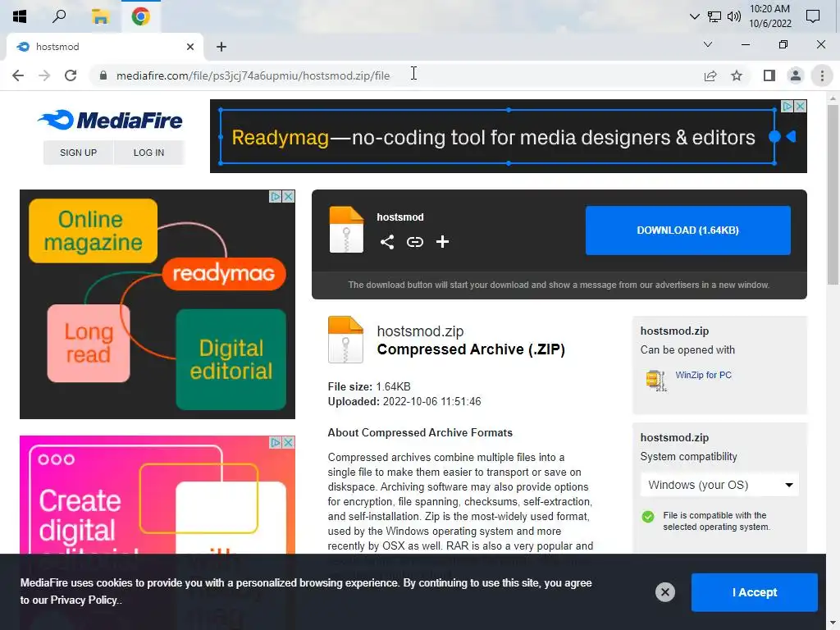Close the top Readymag banner ad
The width and height of the screenshot is (840, 630).
(x=800, y=106)
